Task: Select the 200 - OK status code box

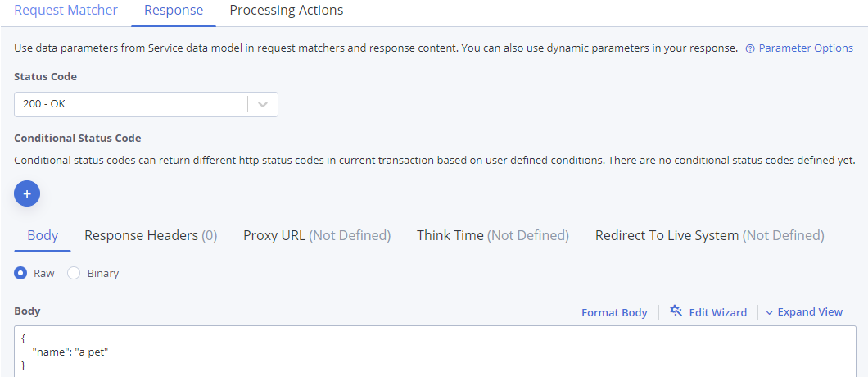Action: [146, 104]
